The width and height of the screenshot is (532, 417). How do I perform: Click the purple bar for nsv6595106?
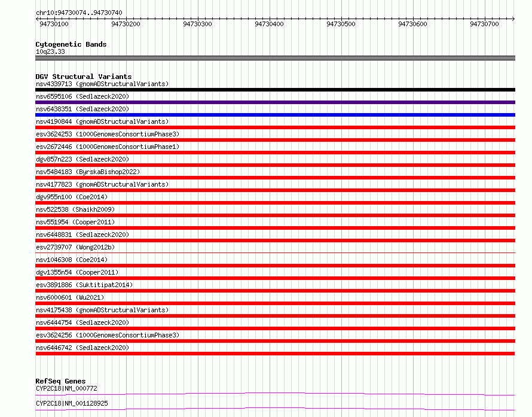275,102
